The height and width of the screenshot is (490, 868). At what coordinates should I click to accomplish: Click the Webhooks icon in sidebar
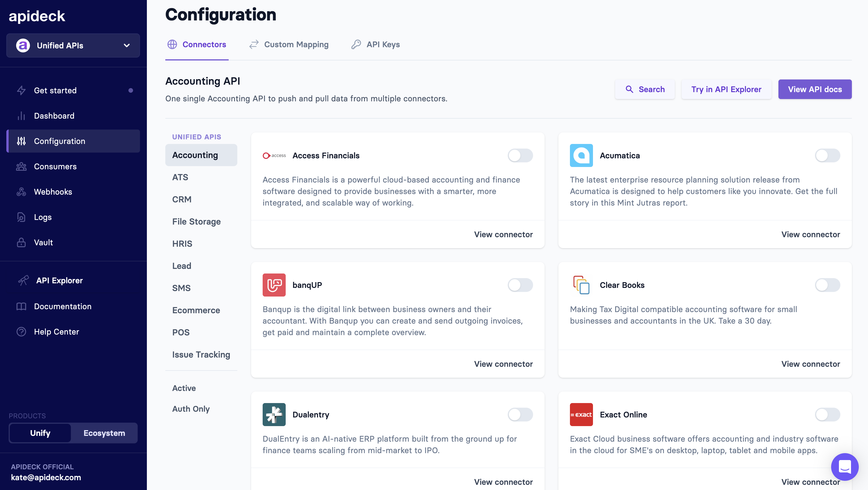pyautogui.click(x=21, y=192)
